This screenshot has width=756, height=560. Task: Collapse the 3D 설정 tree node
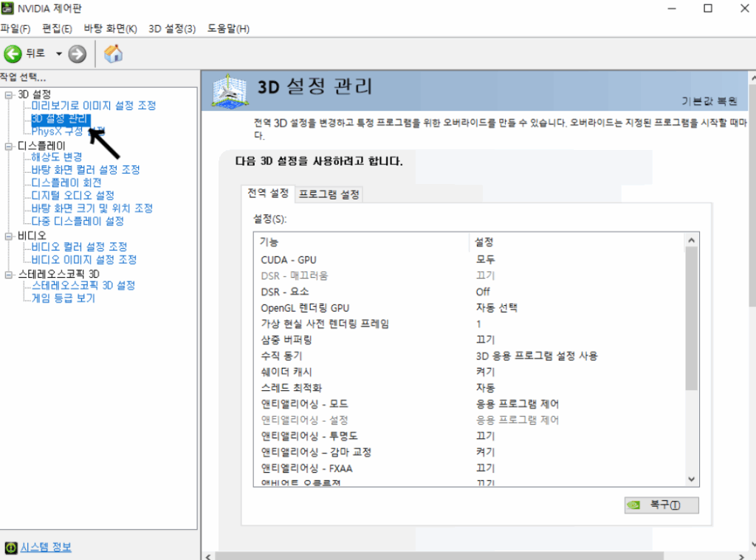pos(9,95)
